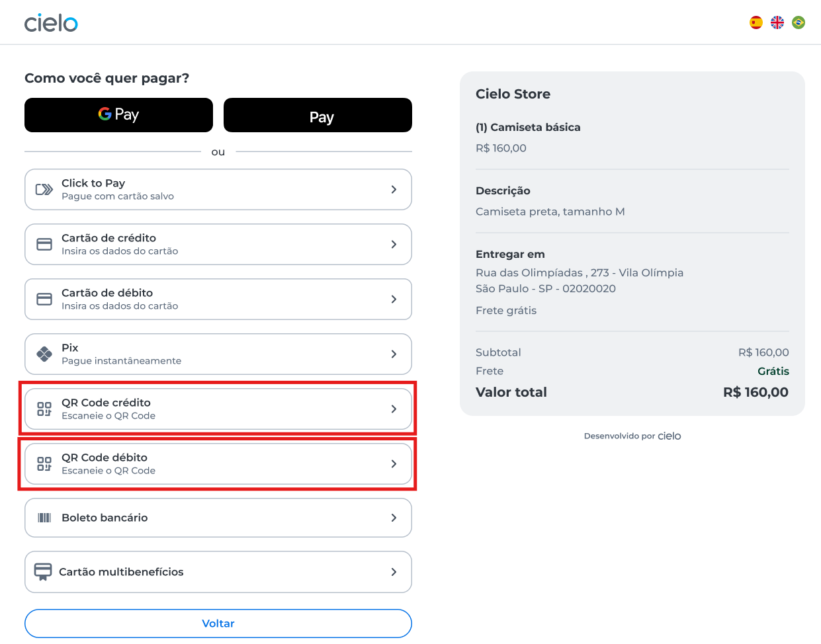Choose the Brazilian flag language icon
The width and height of the screenshot is (821, 644).
click(799, 22)
